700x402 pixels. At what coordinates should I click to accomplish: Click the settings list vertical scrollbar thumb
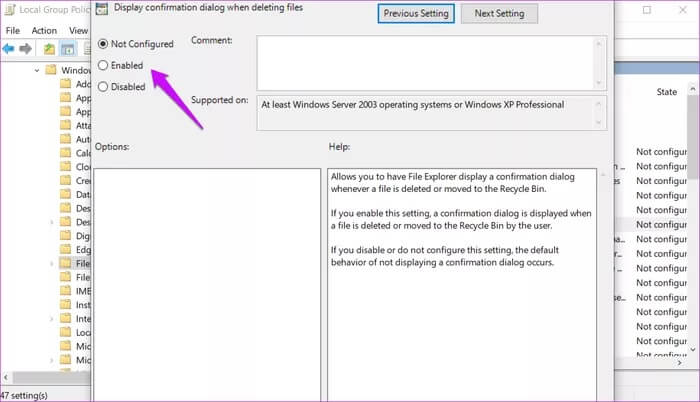coord(693,135)
